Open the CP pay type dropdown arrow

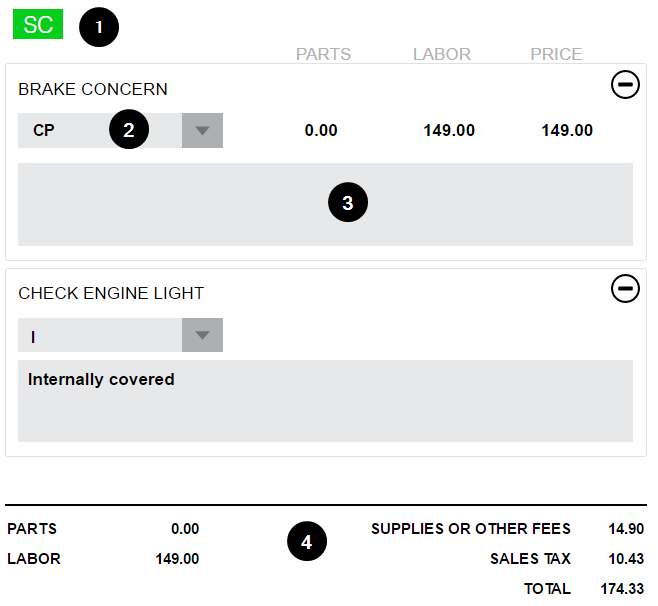pos(202,131)
